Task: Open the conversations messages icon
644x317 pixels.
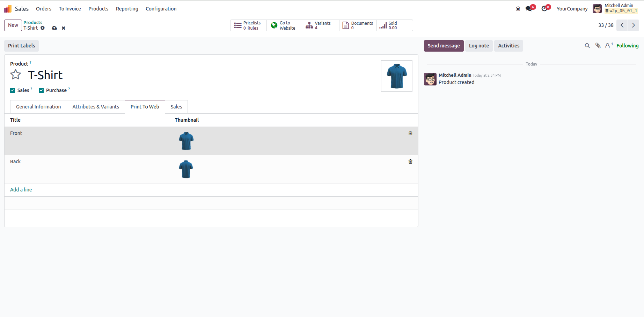Action: coord(529,9)
